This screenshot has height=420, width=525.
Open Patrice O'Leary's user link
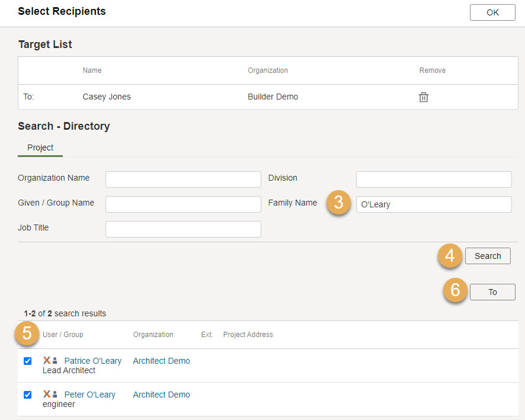[93, 361]
